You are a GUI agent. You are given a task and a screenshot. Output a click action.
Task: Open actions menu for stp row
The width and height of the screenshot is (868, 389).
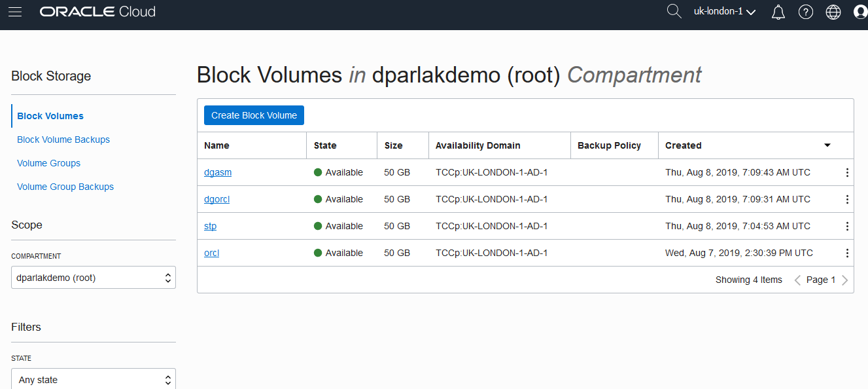point(847,227)
